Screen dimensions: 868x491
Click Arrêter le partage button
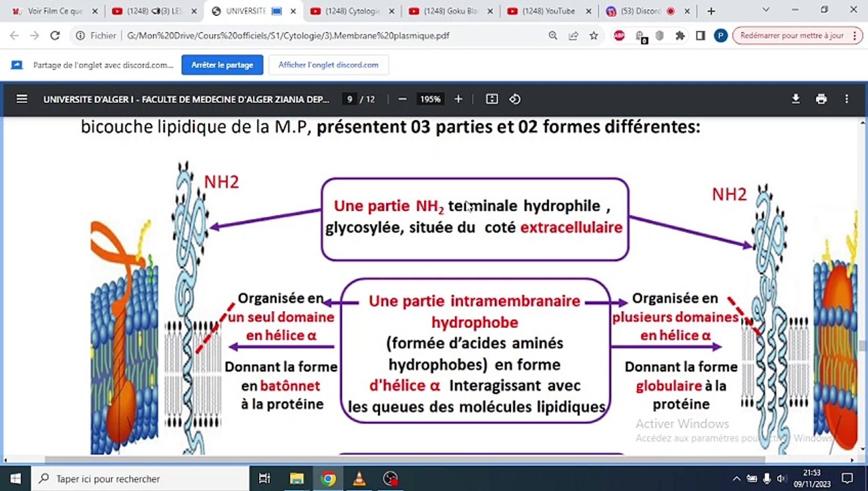click(x=222, y=65)
